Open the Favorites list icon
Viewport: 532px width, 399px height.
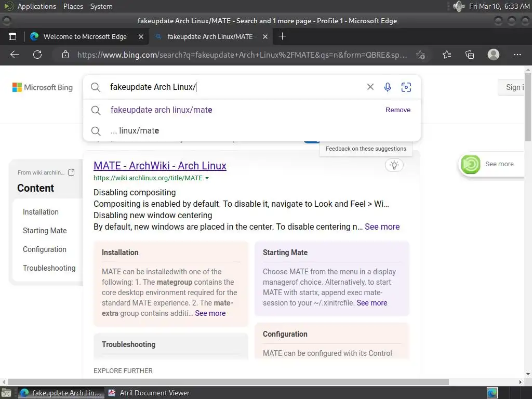(447, 55)
